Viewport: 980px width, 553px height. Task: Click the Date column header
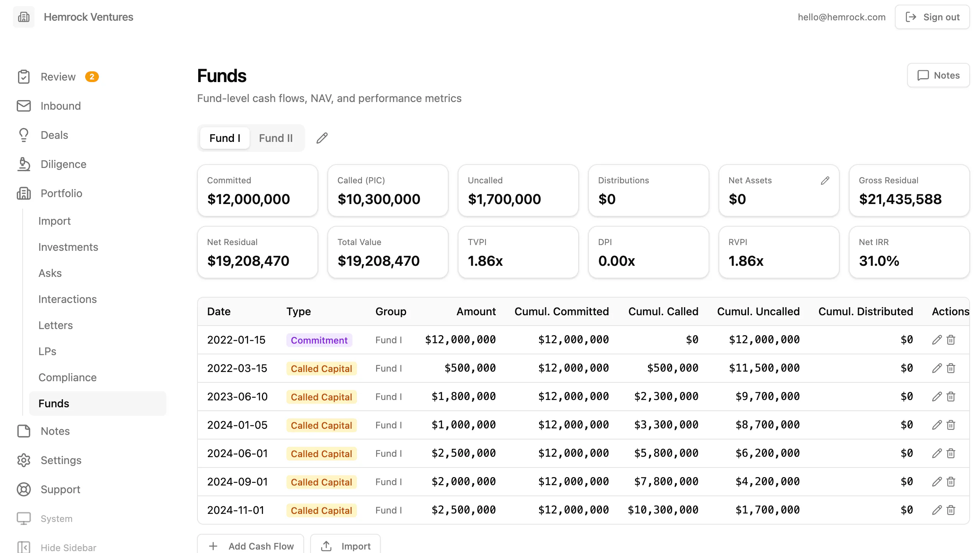coord(219,311)
